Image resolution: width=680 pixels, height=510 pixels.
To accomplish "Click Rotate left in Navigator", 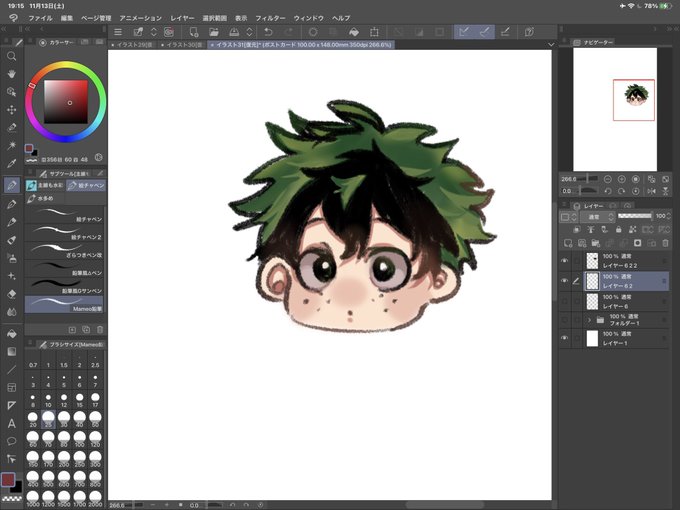I will pyautogui.click(x=608, y=191).
